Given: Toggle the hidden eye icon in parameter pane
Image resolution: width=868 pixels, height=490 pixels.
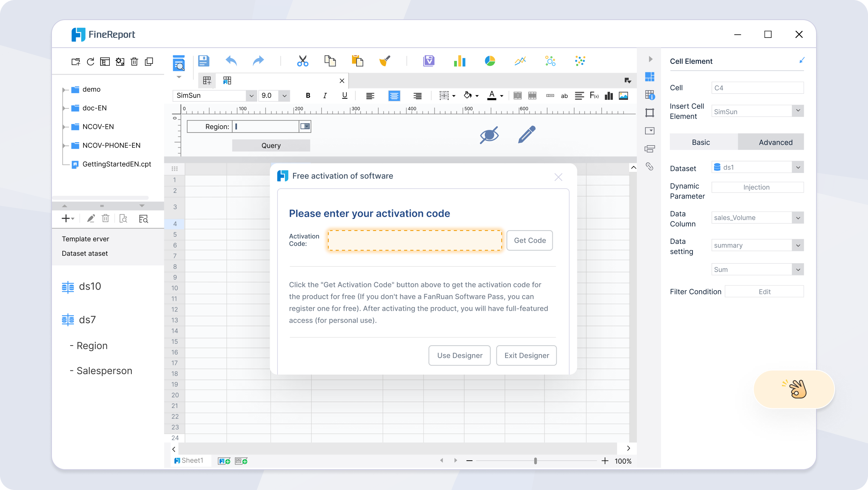Looking at the screenshot, I should (489, 134).
